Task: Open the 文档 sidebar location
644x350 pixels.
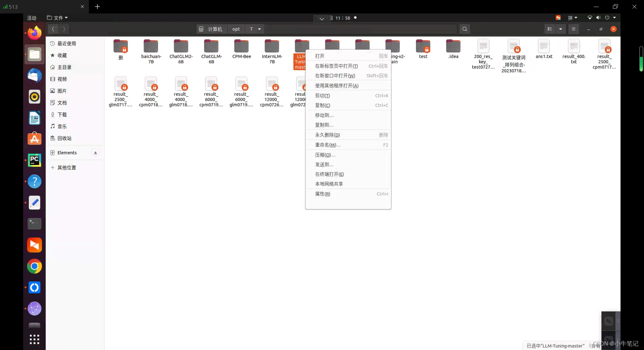Action: 75,103
